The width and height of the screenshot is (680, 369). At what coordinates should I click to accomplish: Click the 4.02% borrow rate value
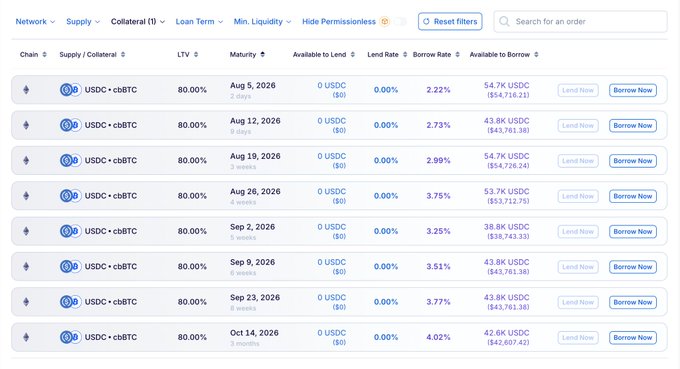point(438,337)
